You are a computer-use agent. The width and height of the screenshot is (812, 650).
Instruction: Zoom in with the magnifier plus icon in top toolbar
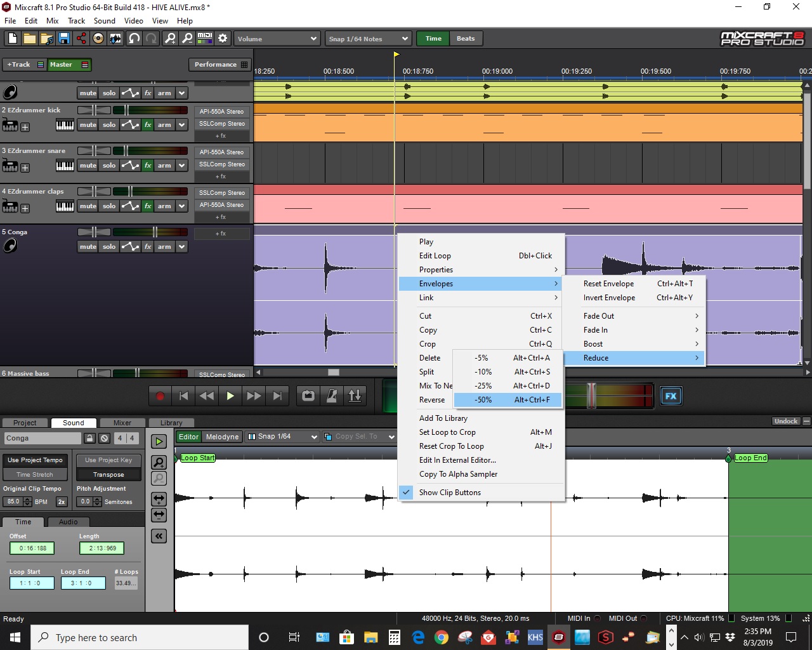point(170,39)
